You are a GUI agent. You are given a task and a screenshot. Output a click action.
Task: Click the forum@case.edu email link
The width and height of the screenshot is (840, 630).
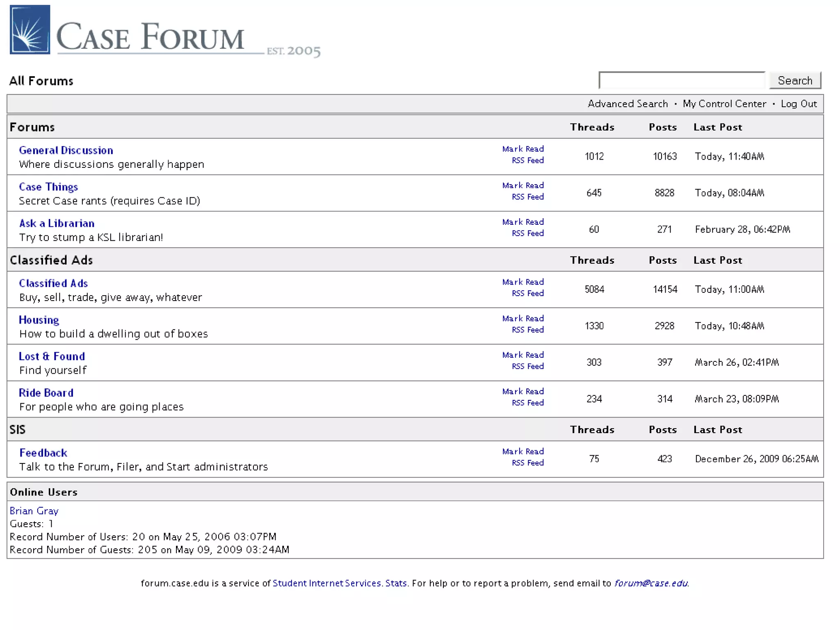pos(651,583)
